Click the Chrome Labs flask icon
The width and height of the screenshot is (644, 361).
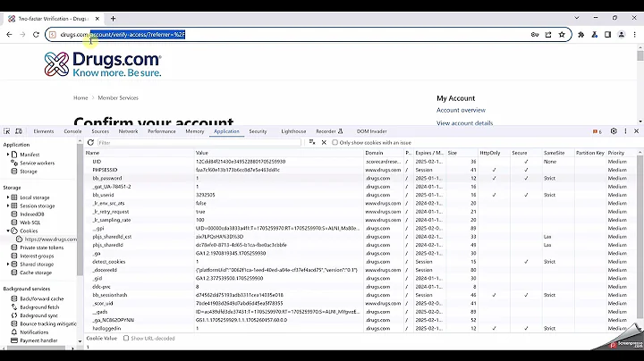point(594,35)
